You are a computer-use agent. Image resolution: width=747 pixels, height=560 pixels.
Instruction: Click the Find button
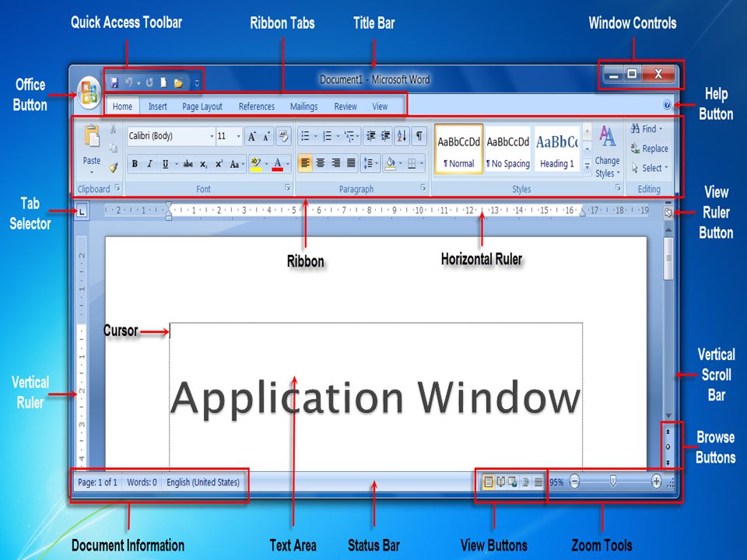pos(647,128)
